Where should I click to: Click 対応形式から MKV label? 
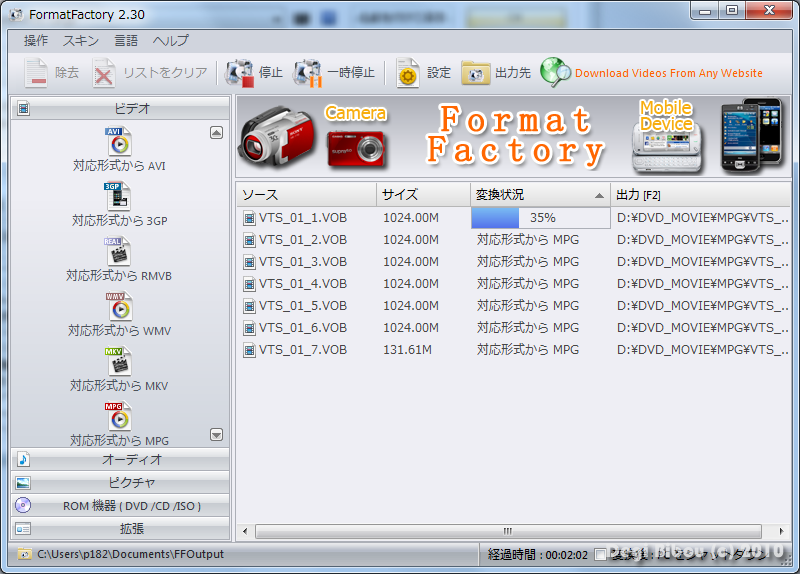click(x=119, y=386)
